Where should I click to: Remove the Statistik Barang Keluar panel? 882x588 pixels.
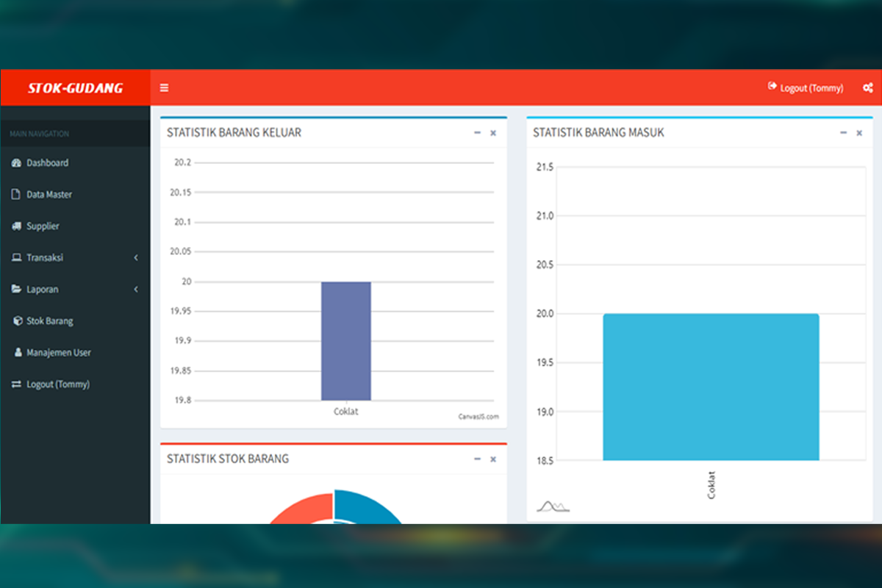coord(493,133)
